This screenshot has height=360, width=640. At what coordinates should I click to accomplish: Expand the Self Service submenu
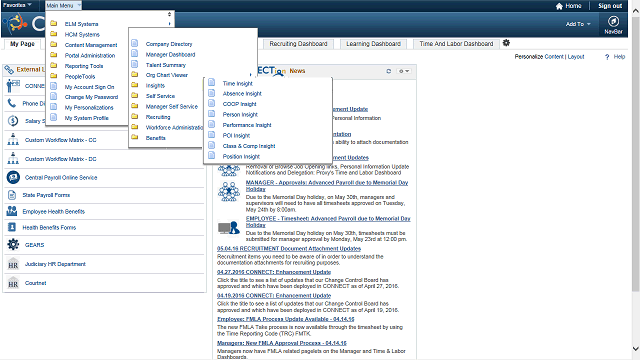tap(160, 96)
